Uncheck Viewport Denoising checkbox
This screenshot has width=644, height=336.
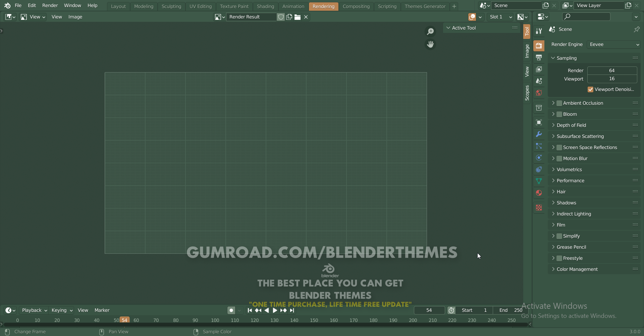pos(591,89)
